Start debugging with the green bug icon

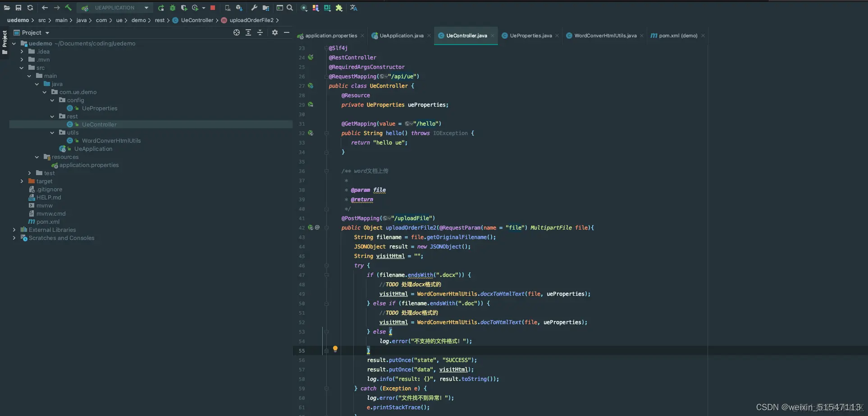coord(173,8)
